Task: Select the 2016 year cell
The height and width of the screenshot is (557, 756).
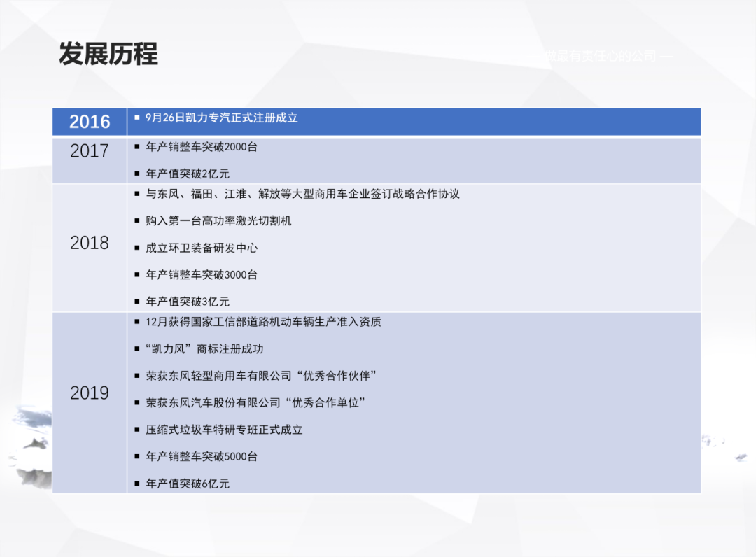Action: coord(90,122)
